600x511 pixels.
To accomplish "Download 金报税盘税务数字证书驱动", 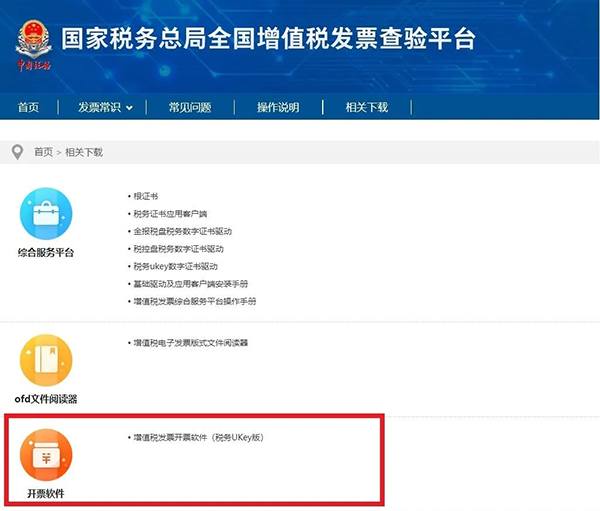I will coord(183,231).
